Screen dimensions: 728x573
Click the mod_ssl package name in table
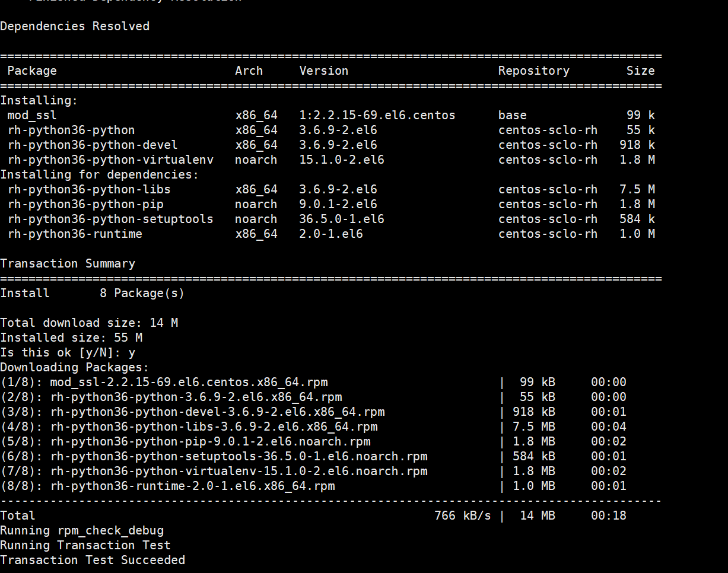[32, 115]
